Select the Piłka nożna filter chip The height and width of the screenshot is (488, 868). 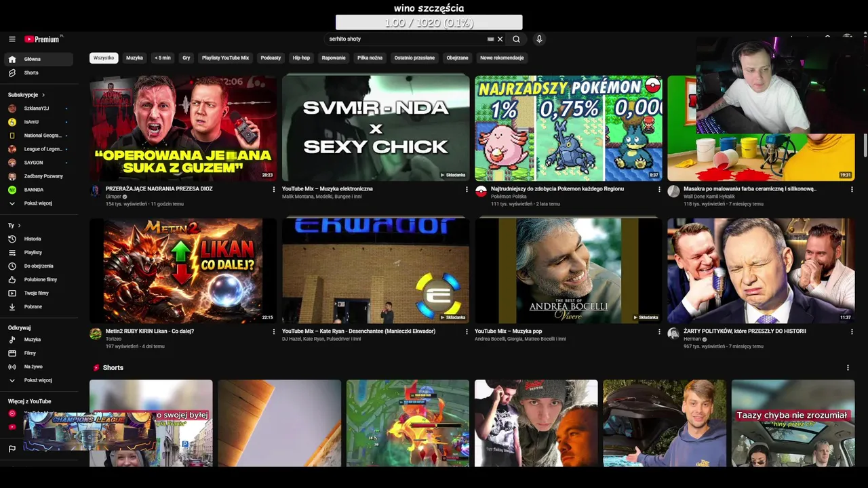click(370, 58)
